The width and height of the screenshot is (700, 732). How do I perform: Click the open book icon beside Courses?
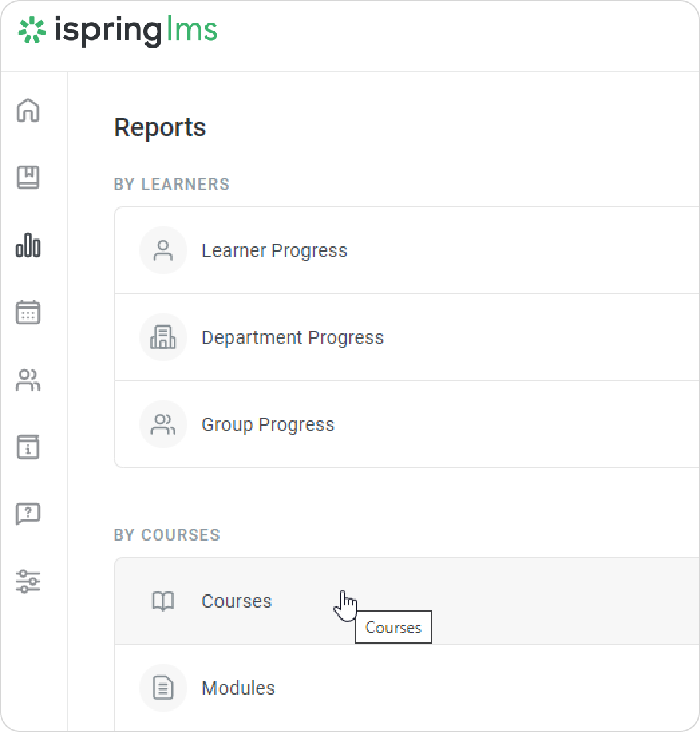pyautogui.click(x=163, y=602)
